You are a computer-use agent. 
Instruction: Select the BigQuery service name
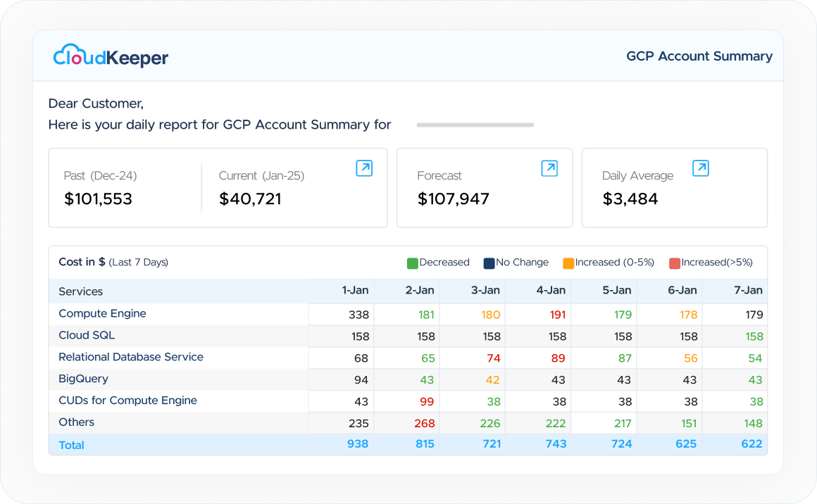[83, 379]
